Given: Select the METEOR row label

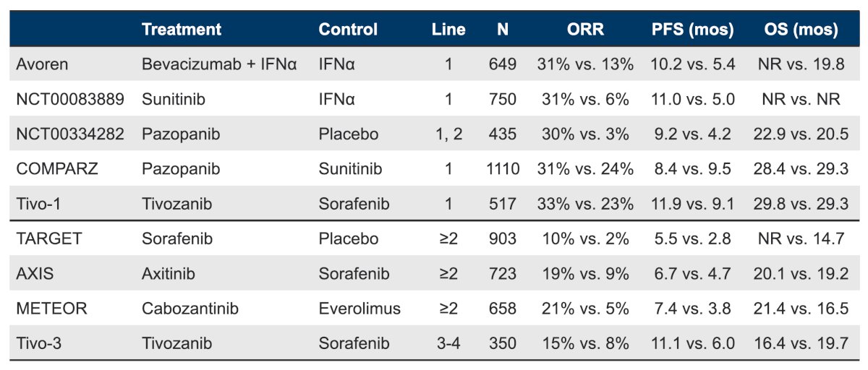Looking at the screenshot, I should point(51,309).
